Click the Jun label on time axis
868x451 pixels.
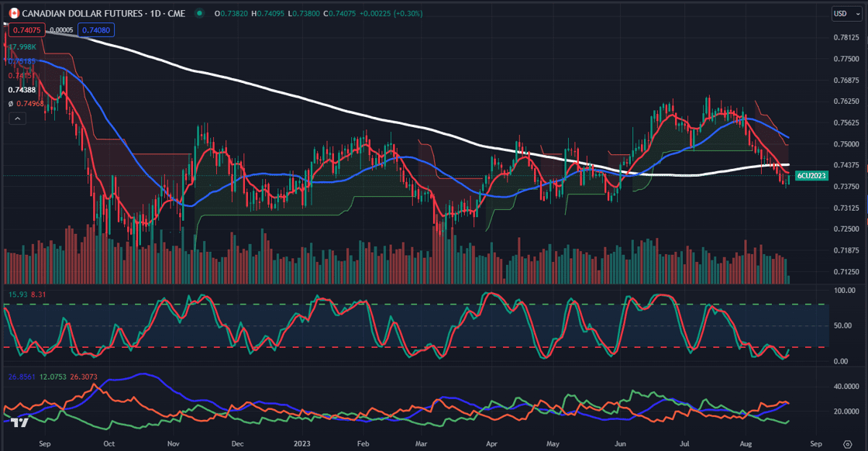tap(620, 444)
